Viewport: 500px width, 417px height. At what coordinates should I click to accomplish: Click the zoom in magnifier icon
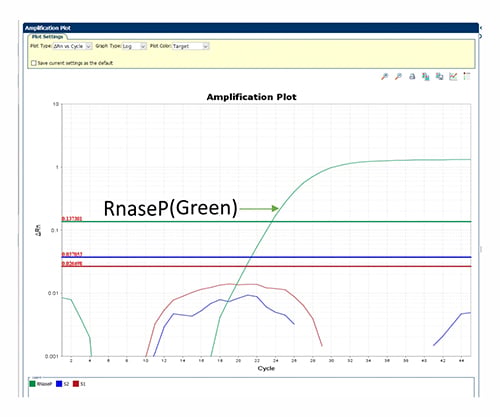385,76
